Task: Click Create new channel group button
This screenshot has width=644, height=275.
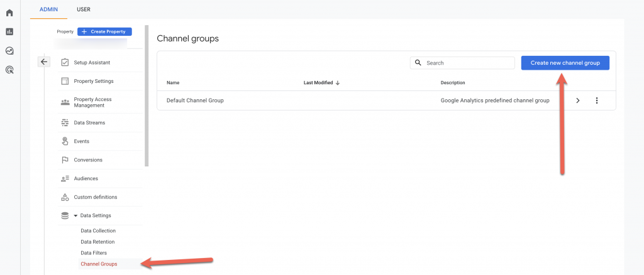Action: coord(565,63)
